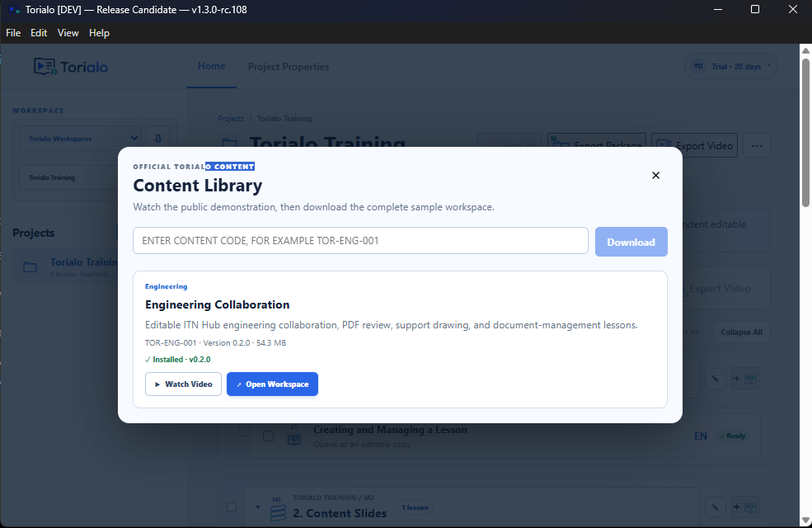Viewport: 812px width, 528px height.
Task: Tick the checkbox for 2. Content Slides module
Action: point(232,507)
